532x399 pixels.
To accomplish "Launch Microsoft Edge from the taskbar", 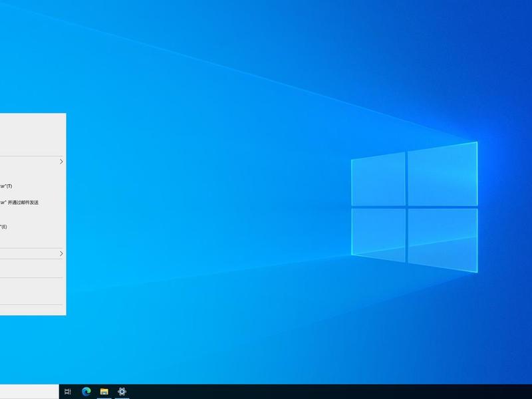I will point(86,391).
